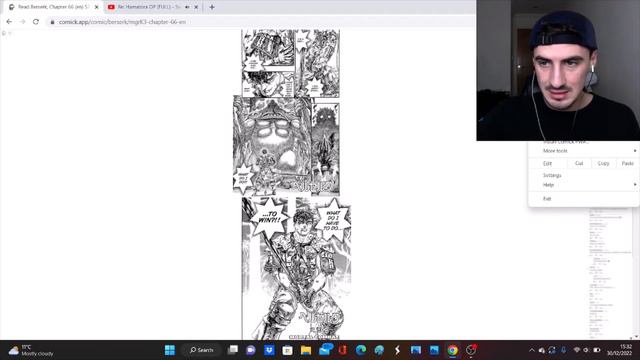640x360 pixels.
Task: Expand the More tools submenu arrow
Action: [635, 151]
